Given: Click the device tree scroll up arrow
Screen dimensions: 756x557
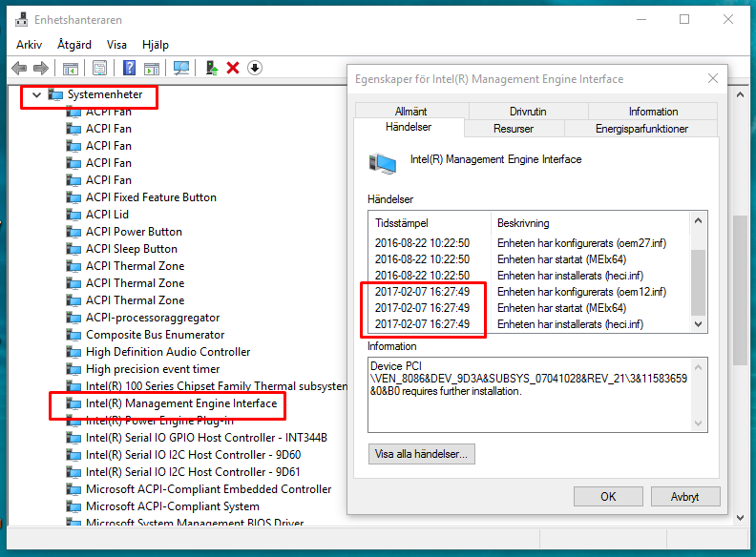Looking at the screenshot, I should pos(740,94).
